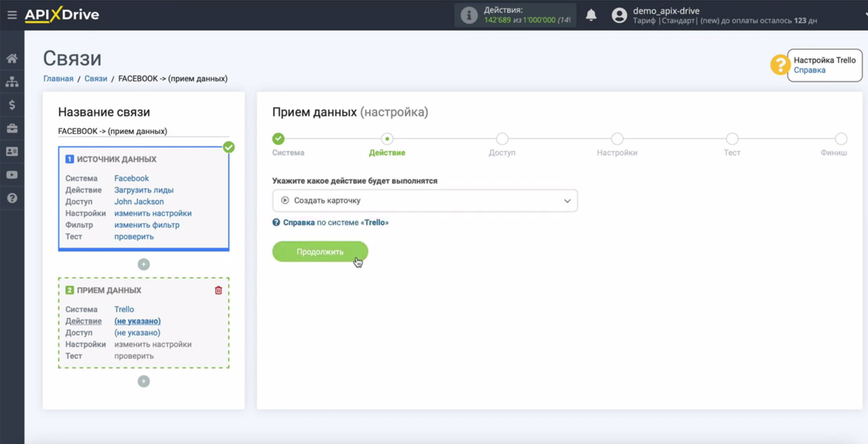Click source 'проверить' test link
Viewport: 868px width, 444px height.
pyautogui.click(x=134, y=236)
